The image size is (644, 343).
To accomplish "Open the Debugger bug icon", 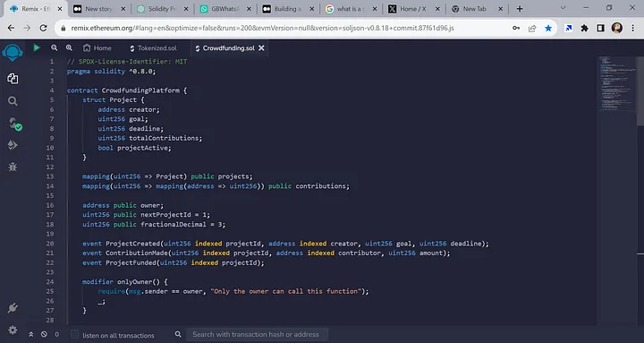I will click(x=13, y=167).
